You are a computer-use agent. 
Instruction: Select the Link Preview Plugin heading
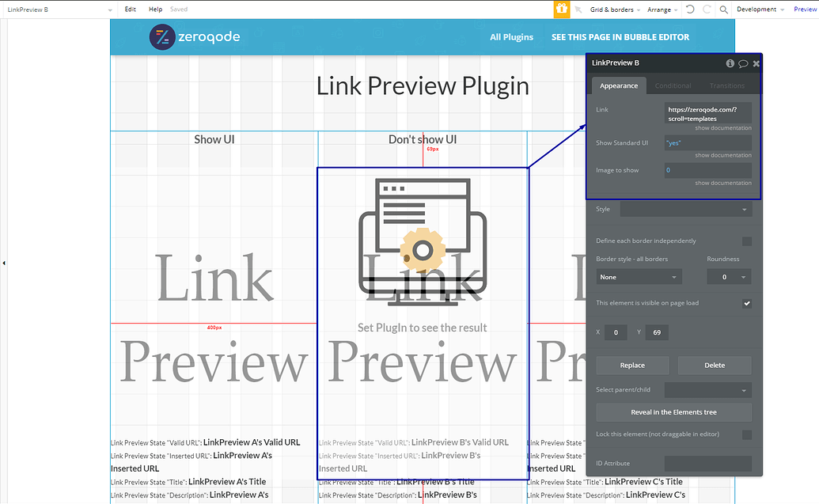pos(423,85)
